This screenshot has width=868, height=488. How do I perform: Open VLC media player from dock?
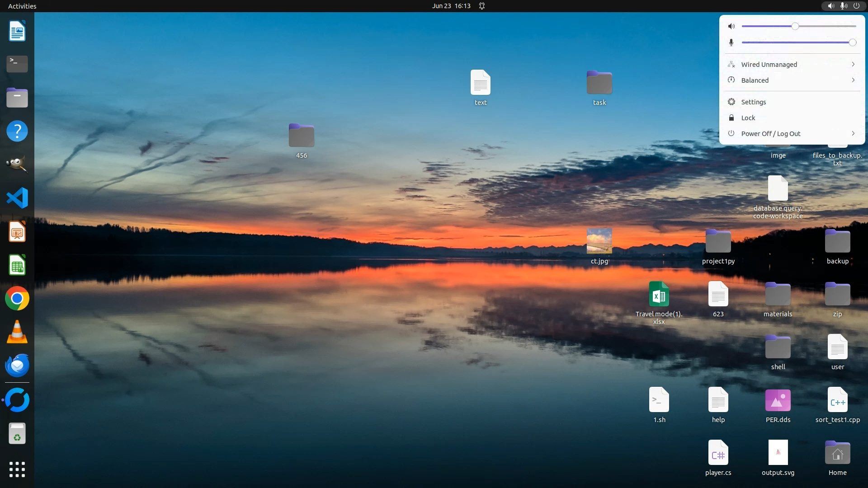point(17,332)
